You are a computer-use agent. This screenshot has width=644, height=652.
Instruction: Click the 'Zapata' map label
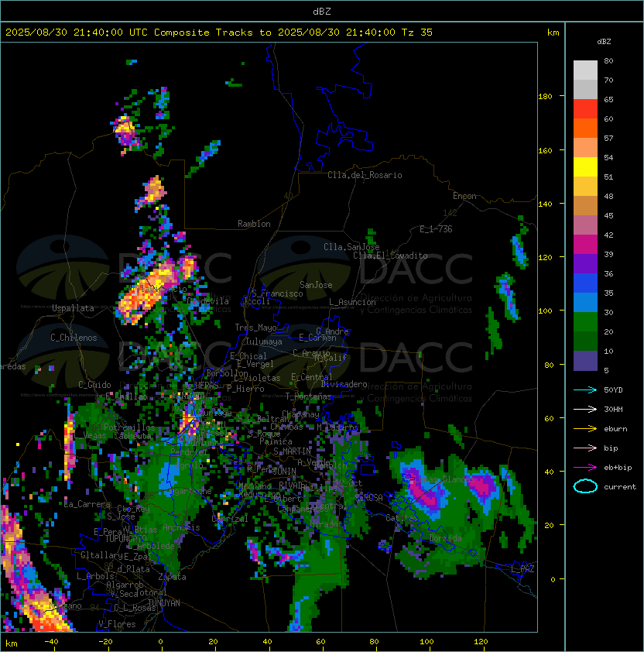172,577
